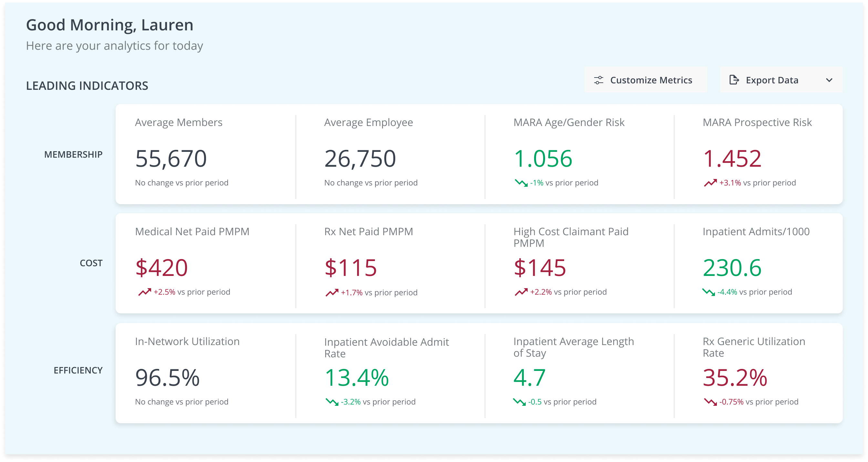Click the MARA Age/Gender Risk title
Viewport: 868px width, 462px height.
(x=569, y=122)
